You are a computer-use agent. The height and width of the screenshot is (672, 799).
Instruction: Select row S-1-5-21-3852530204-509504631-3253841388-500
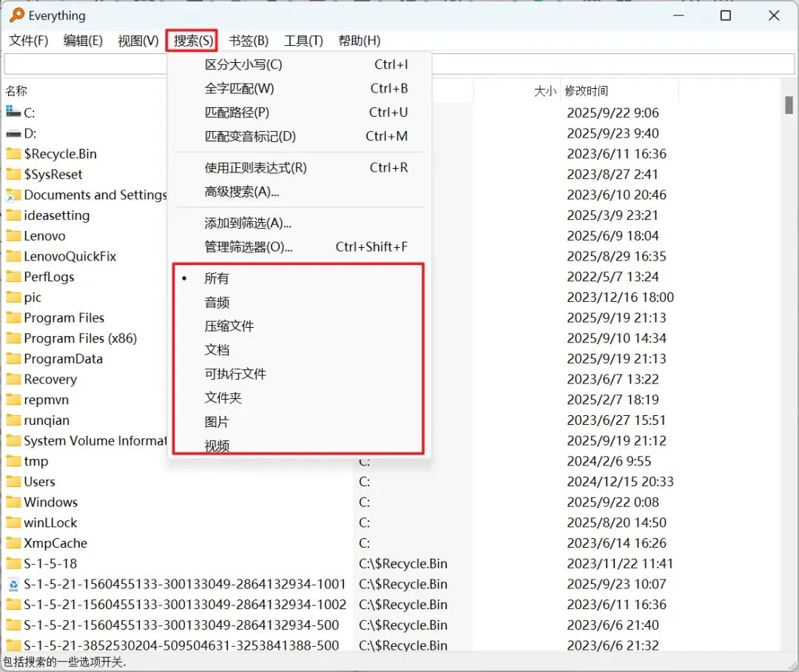181,645
